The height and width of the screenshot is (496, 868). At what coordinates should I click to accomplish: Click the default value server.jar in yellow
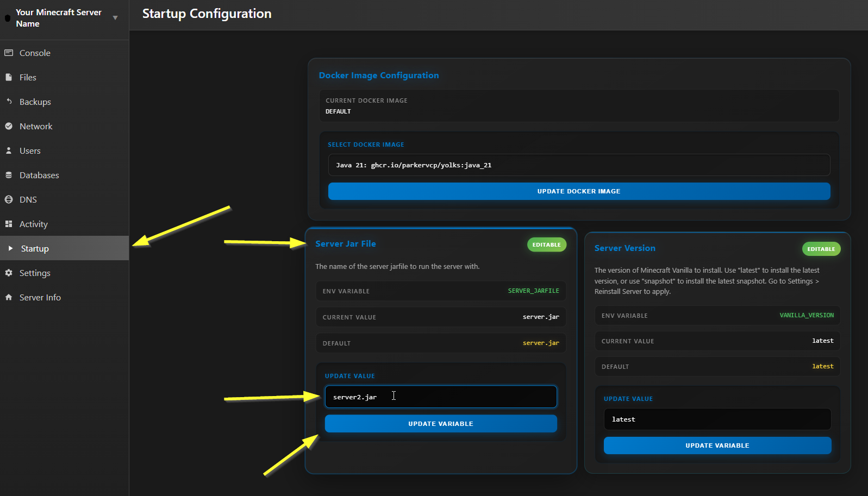541,343
